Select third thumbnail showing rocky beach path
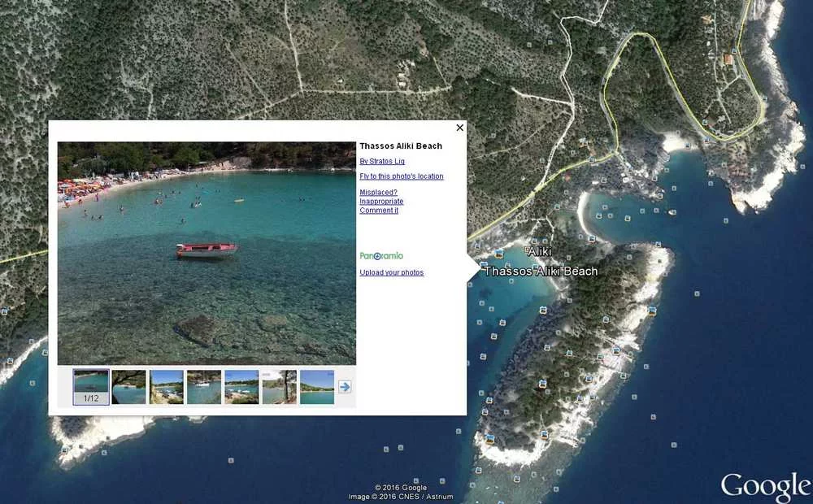Image resolution: width=813 pixels, height=504 pixels. (x=167, y=387)
